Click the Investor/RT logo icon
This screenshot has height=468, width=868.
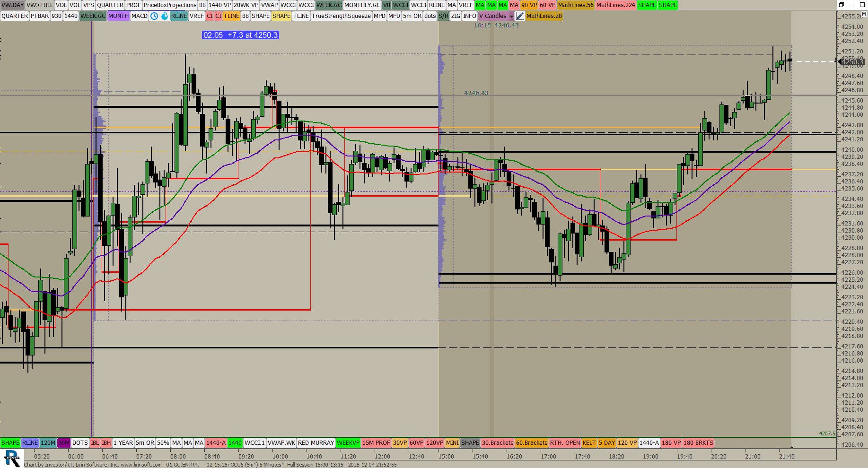11,458
